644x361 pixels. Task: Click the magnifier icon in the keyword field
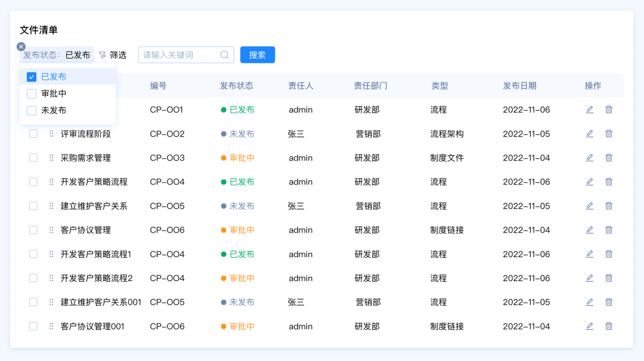coord(225,55)
